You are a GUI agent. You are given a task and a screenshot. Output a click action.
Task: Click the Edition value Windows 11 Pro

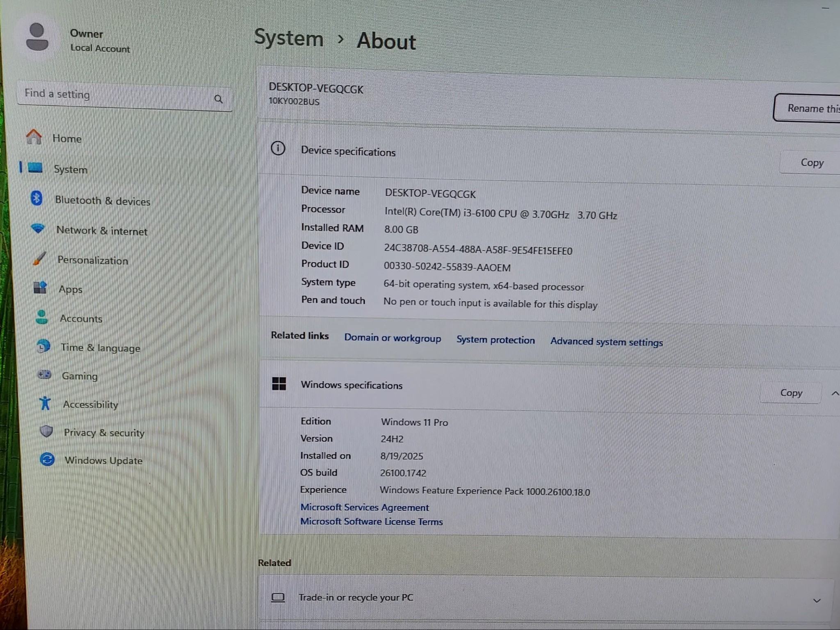click(x=414, y=422)
